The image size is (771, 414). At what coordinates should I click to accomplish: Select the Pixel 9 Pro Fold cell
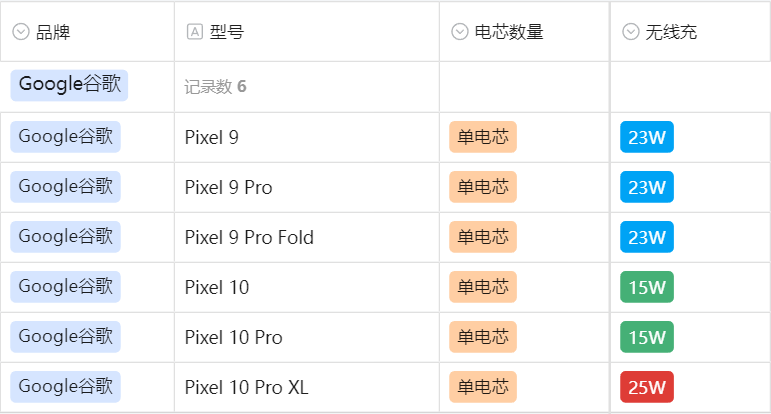point(249,237)
